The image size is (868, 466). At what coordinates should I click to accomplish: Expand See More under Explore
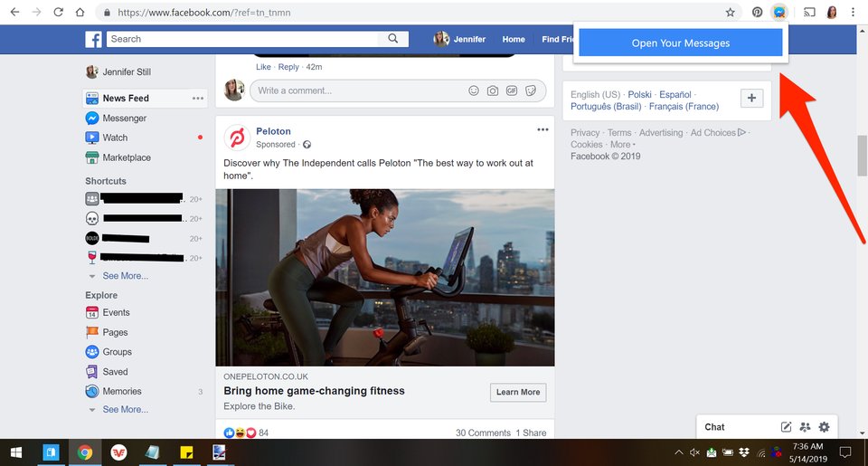125,410
